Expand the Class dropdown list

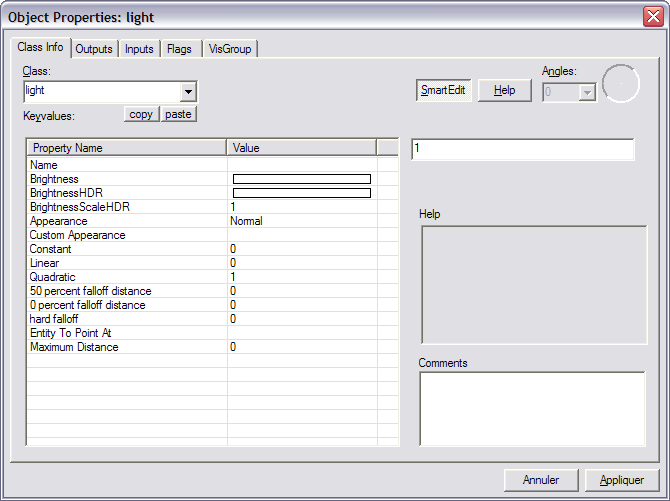coord(188,92)
